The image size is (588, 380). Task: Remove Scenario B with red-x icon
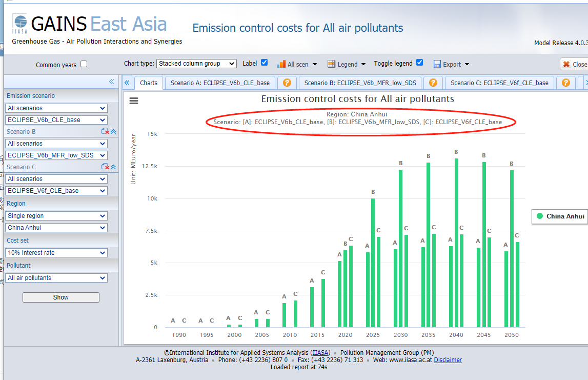[x=105, y=131]
